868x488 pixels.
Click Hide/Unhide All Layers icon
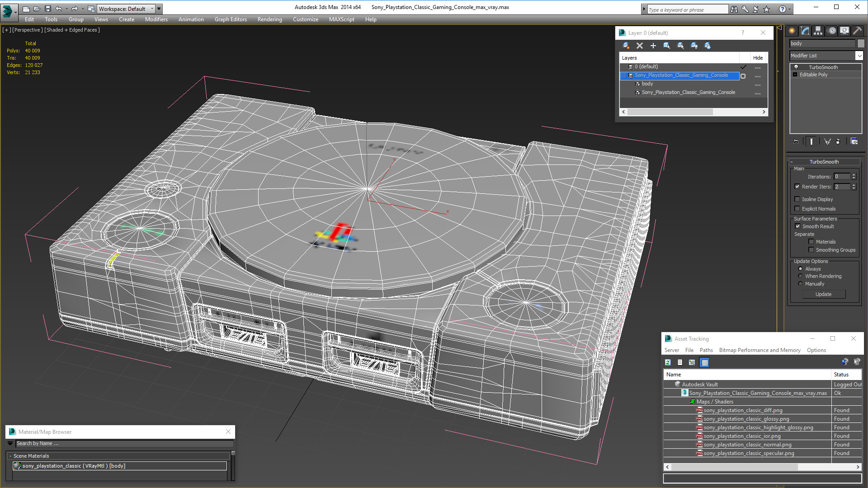point(694,46)
